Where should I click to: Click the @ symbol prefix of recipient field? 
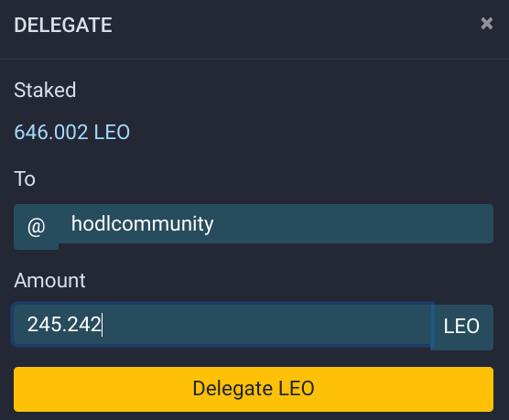(x=36, y=227)
